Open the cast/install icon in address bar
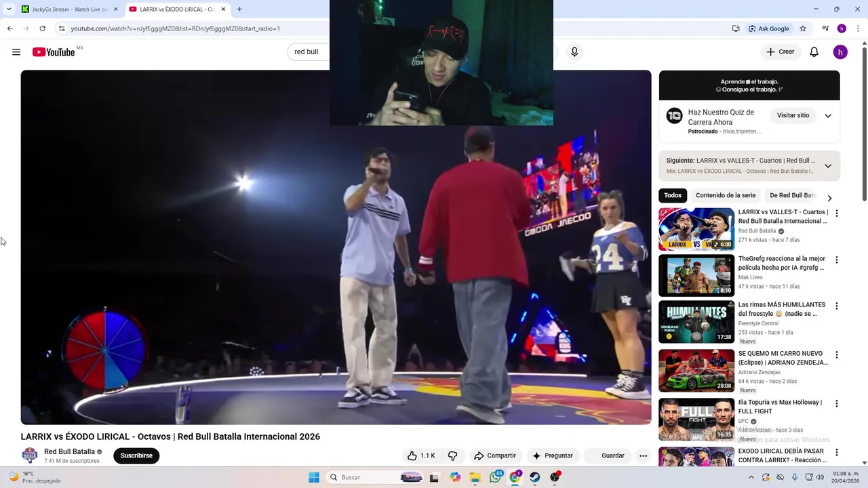Viewport: 868px width, 488px height. tap(736, 28)
